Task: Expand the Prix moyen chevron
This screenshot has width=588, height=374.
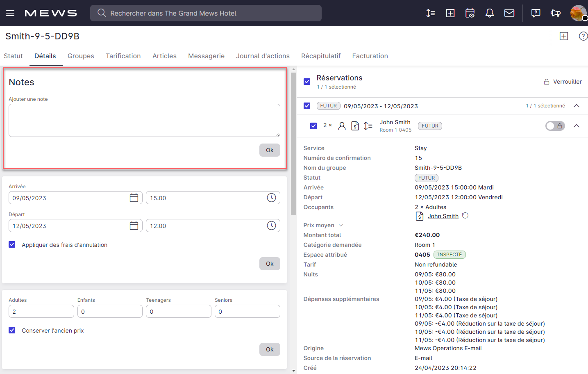Action: [x=341, y=225]
